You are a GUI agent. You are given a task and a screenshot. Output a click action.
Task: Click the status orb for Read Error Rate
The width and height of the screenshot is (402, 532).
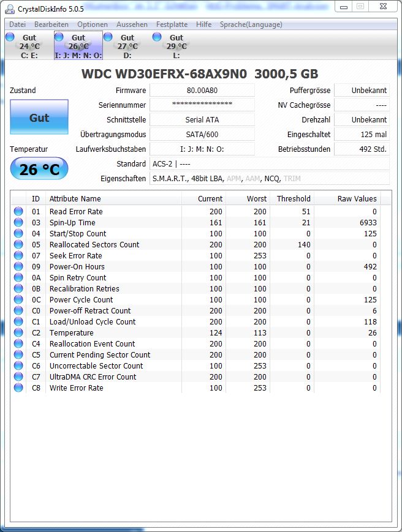tap(18, 211)
